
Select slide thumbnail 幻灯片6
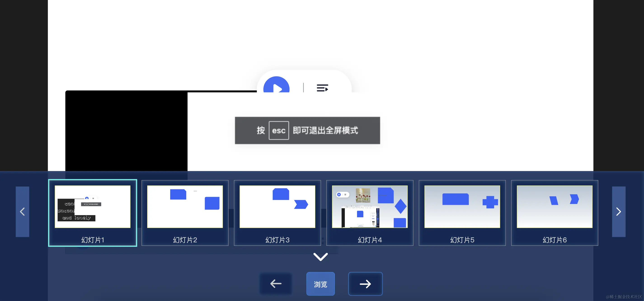coord(555,213)
